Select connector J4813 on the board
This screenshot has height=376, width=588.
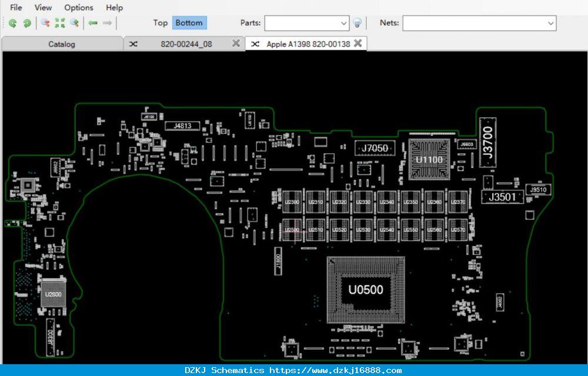(x=182, y=126)
